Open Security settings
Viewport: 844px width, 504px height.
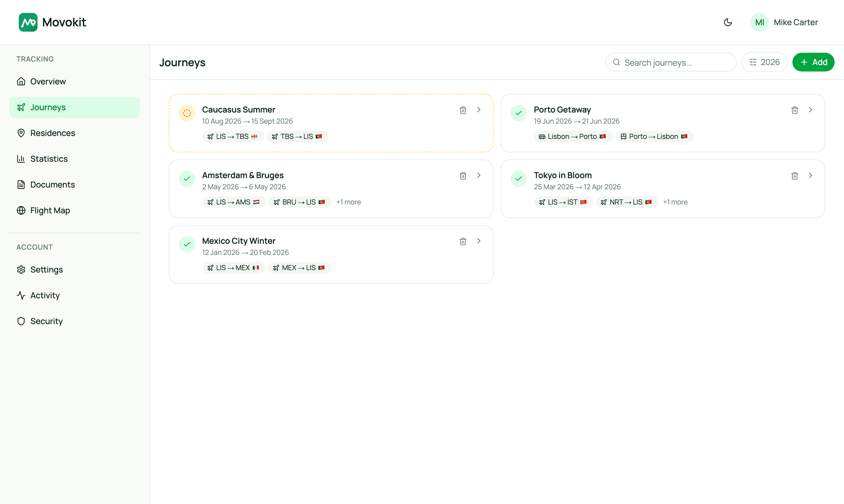point(75,321)
